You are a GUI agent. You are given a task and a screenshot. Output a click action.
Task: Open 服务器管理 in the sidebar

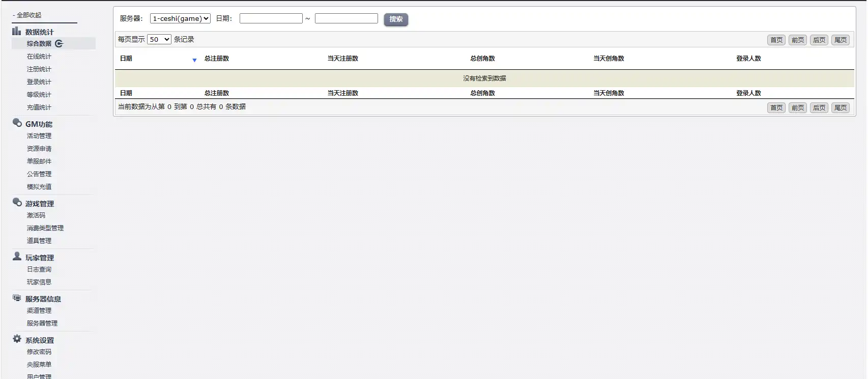pos(42,323)
